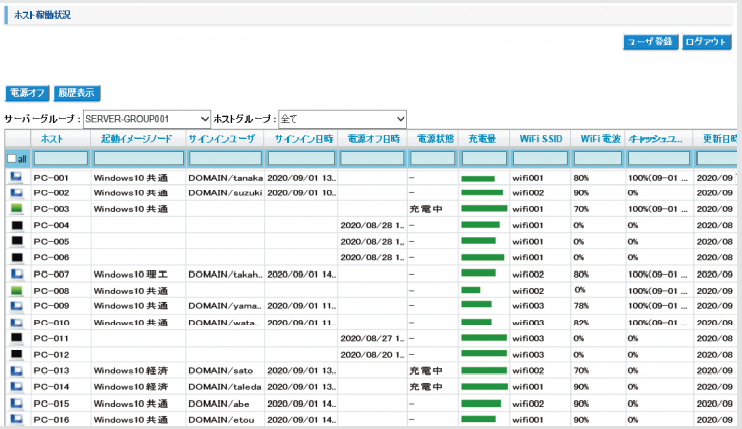
Task: Click the PC-002 host status icon
Action: coord(17,193)
